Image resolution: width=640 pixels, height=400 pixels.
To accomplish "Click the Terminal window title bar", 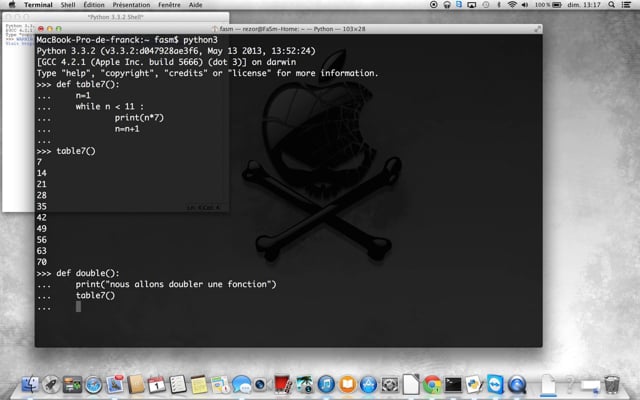I will tap(289, 29).
